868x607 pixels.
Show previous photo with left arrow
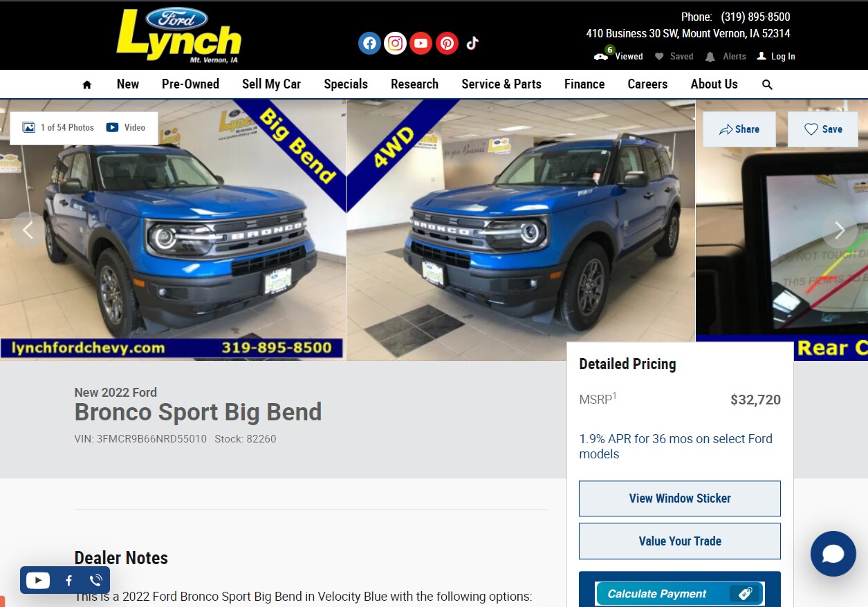coord(28,230)
